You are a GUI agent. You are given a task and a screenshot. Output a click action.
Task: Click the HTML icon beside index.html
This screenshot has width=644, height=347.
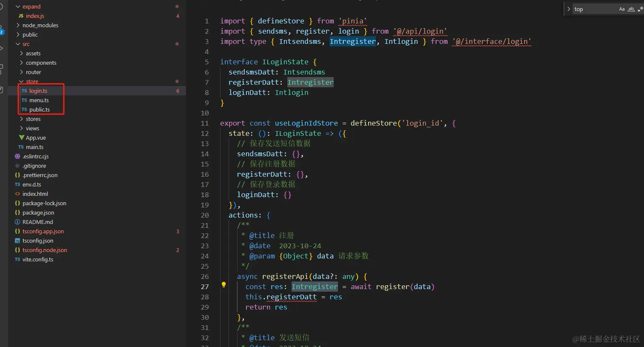click(17, 194)
